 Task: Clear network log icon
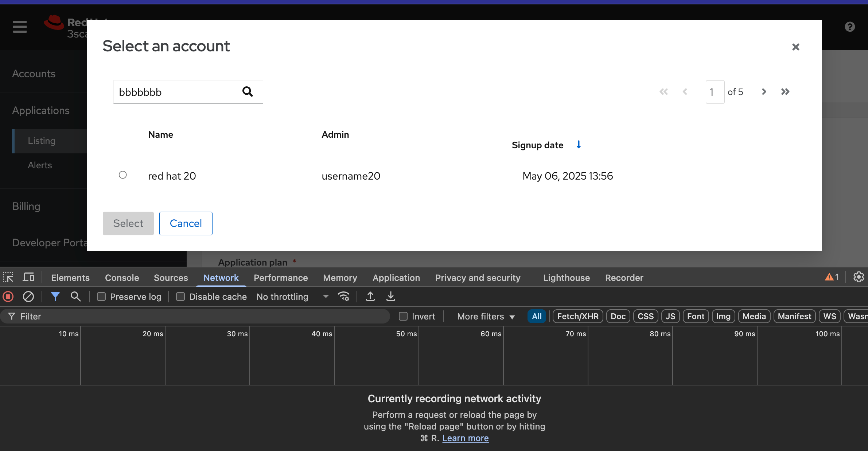click(x=28, y=297)
